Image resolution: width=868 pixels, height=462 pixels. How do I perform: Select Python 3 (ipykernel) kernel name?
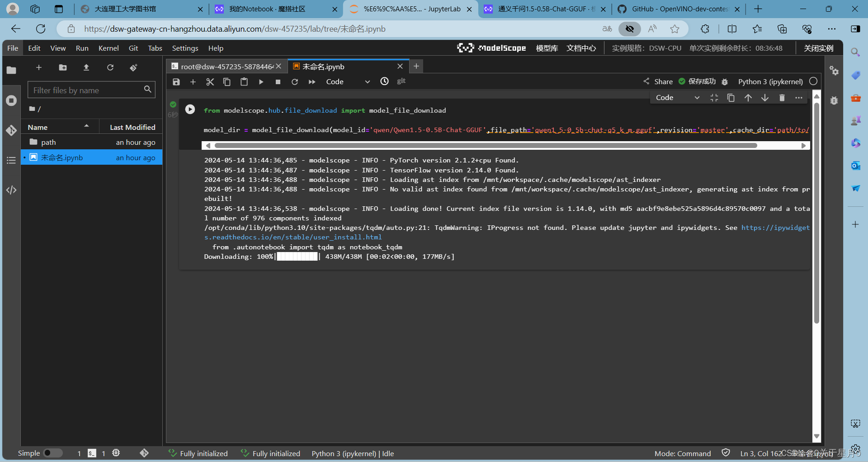pos(770,81)
